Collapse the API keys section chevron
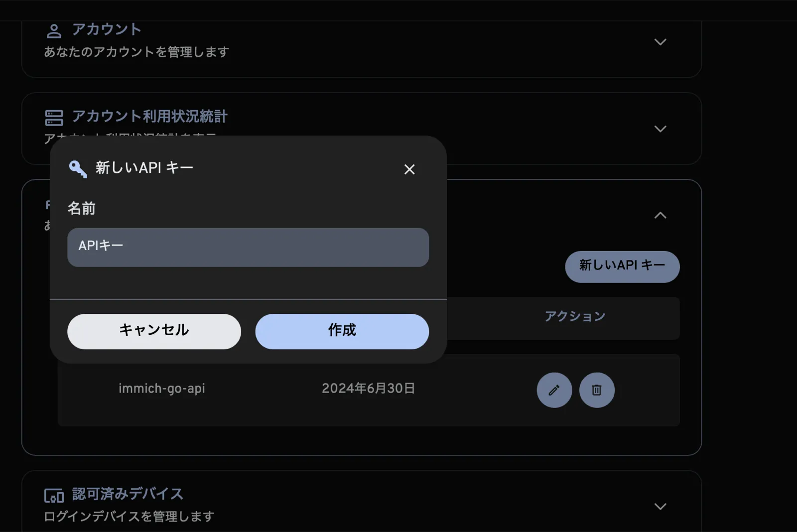 (x=661, y=215)
